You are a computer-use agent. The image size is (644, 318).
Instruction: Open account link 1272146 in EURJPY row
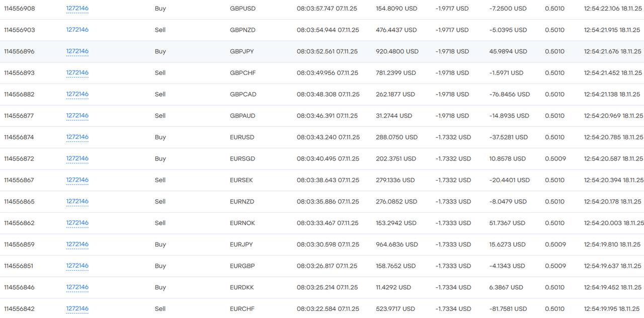(77, 245)
